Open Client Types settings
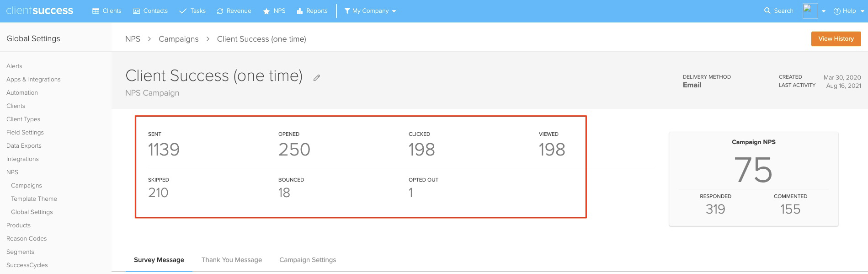This screenshot has width=868, height=274. tap(23, 119)
